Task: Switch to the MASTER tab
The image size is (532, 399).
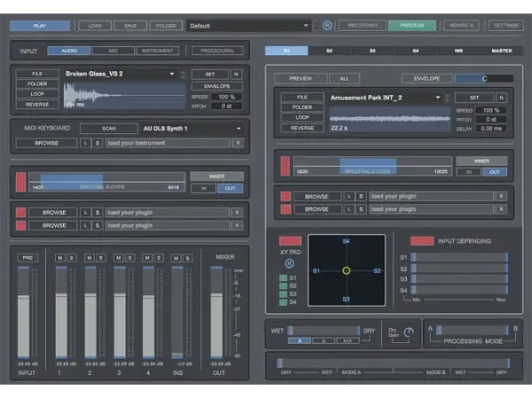Action: tap(502, 51)
